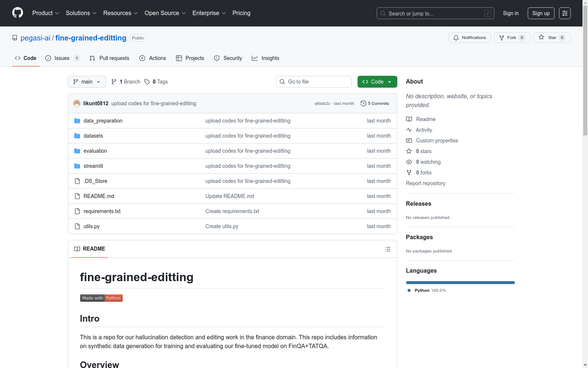The width and height of the screenshot is (588, 368).
Task: Expand the Enterprise menu
Action: point(209,13)
